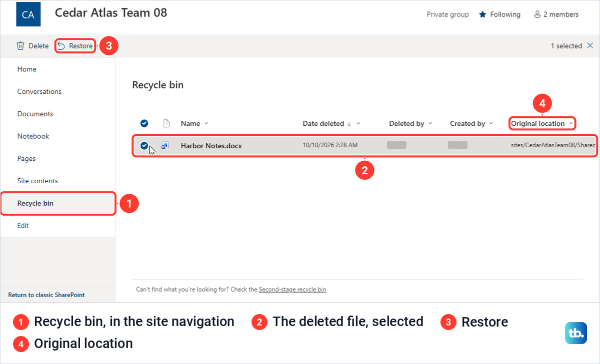Open the Created by column dropdown
This screenshot has height=364, width=600.
(x=491, y=123)
